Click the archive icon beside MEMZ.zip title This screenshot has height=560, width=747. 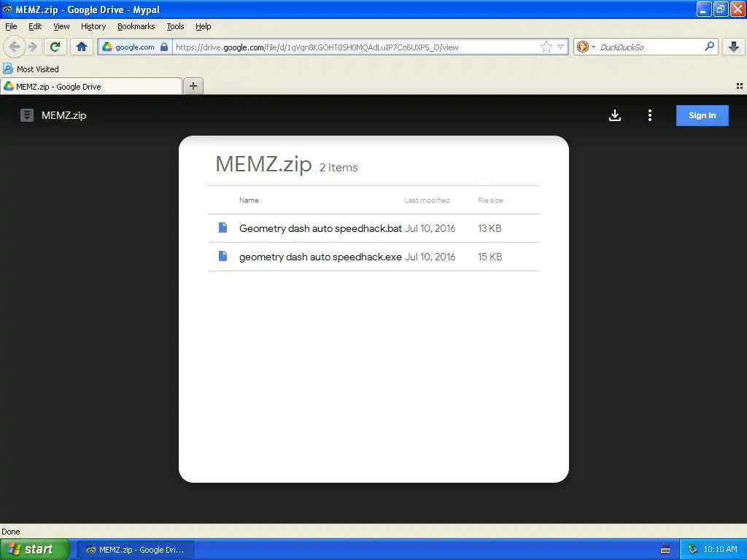pyautogui.click(x=27, y=115)
